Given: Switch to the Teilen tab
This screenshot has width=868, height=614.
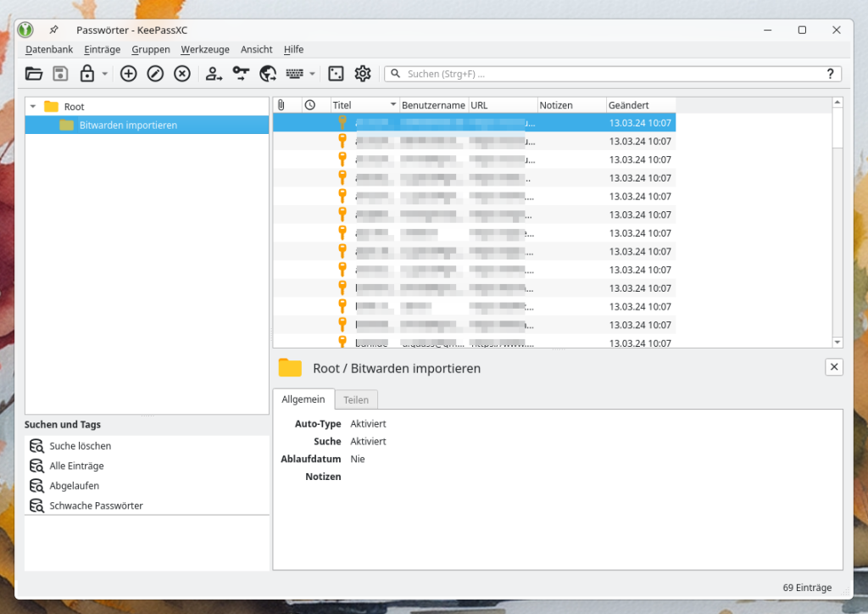Looking at the screenshot, I should 356,399.
